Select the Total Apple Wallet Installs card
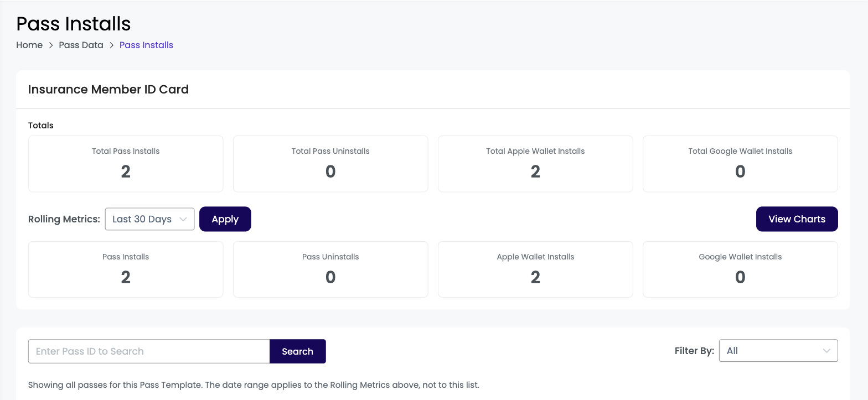The height and width of the screenshot is (400, 868). [x=535, y=164]
